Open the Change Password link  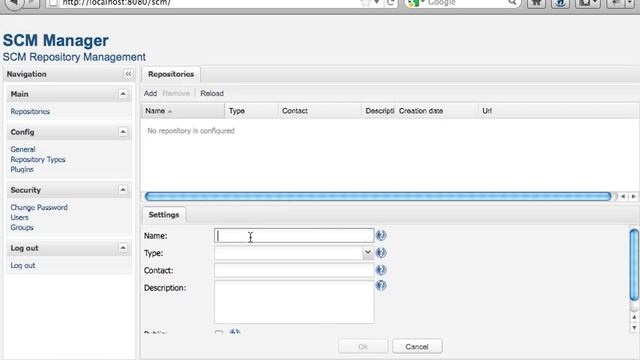pos(39,207)
